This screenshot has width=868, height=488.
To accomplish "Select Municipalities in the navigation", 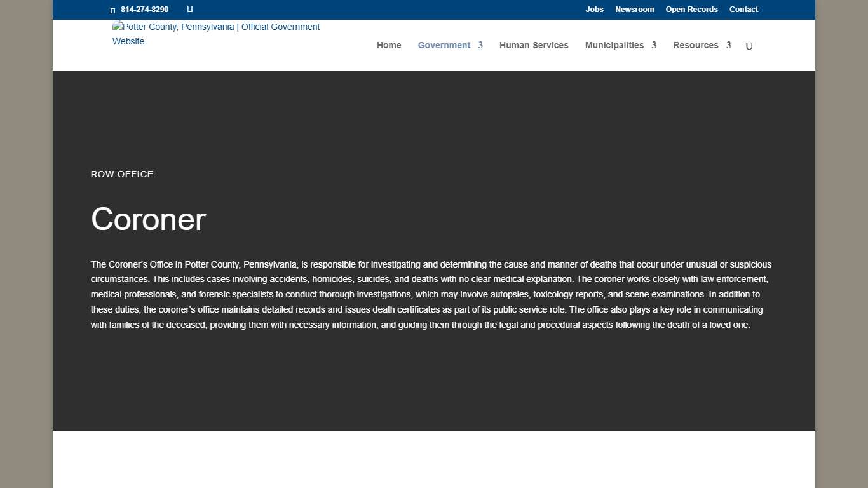I will pyautogui.click(x=614, y=45).
